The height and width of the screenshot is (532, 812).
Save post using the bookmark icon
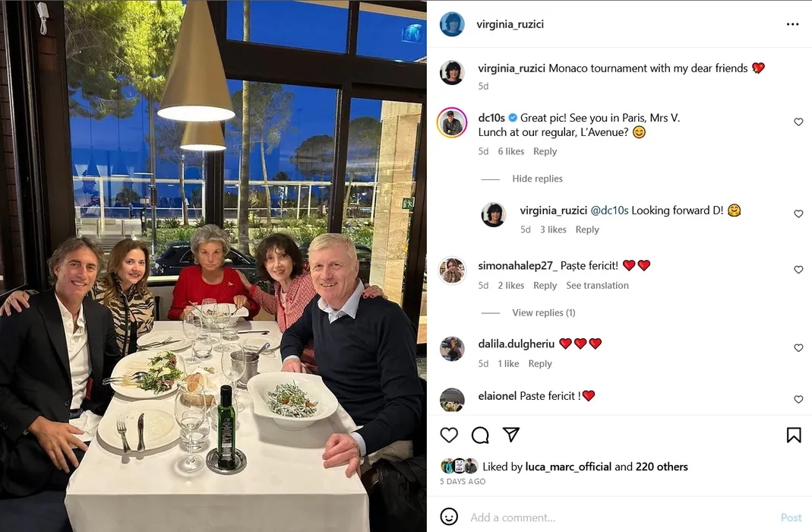pyautogui.click(x=793, y=435)
